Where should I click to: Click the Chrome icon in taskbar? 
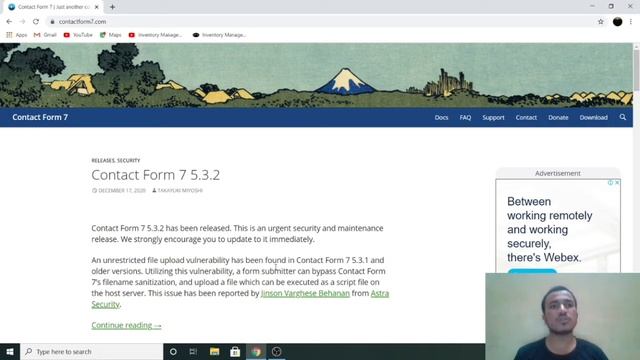point(256,351)
